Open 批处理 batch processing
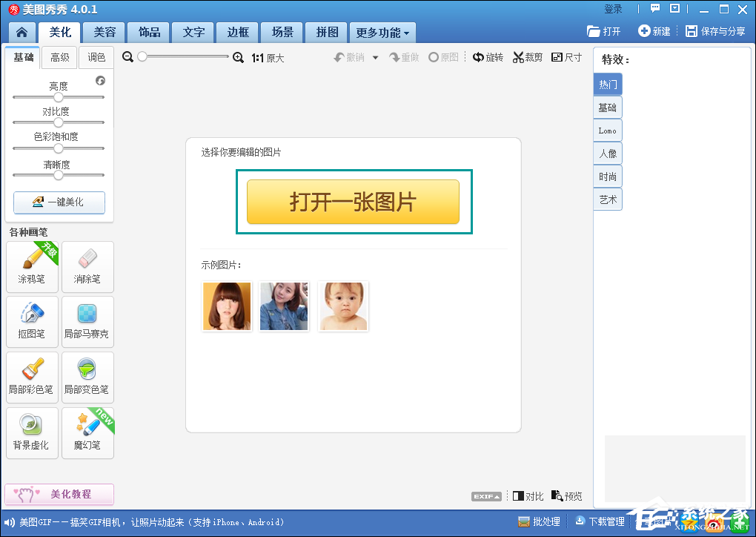 [539, 522]
